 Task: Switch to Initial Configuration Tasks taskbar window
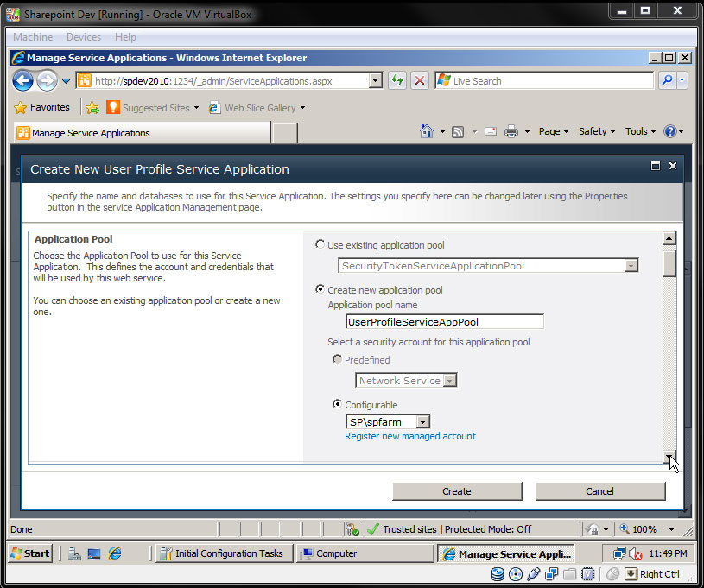(224, 553)
